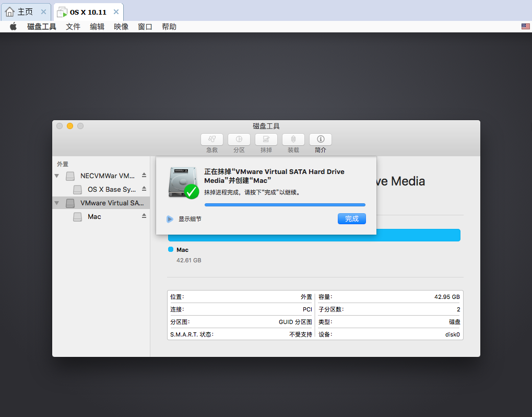
Task: Click the 子分区数 value 2
Action: click(x=458, y=309)
